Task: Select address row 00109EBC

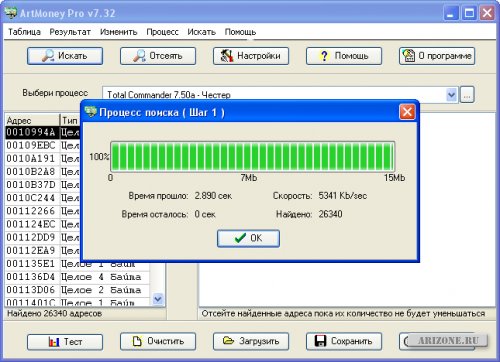Action: (x=43, y=146)
